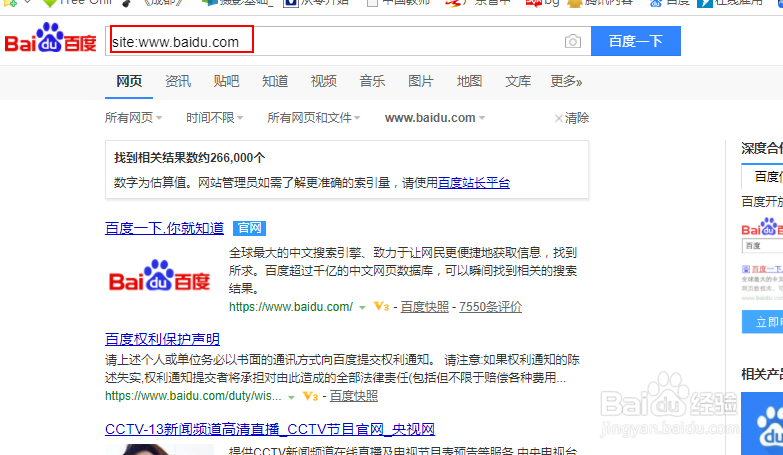Image resolution: width=783 pixels, height=455 pixels.
Task: Click the Baidu logo thumbnail in first result
Action: click(159, 276)
